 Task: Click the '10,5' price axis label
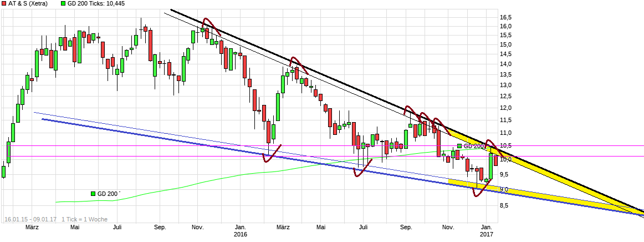tap(505, 145)
